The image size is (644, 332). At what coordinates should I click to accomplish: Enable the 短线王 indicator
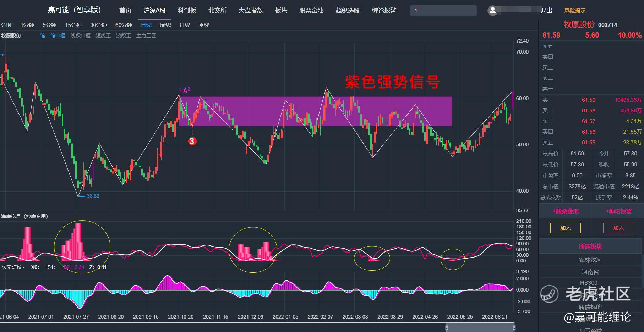(103, 35)
